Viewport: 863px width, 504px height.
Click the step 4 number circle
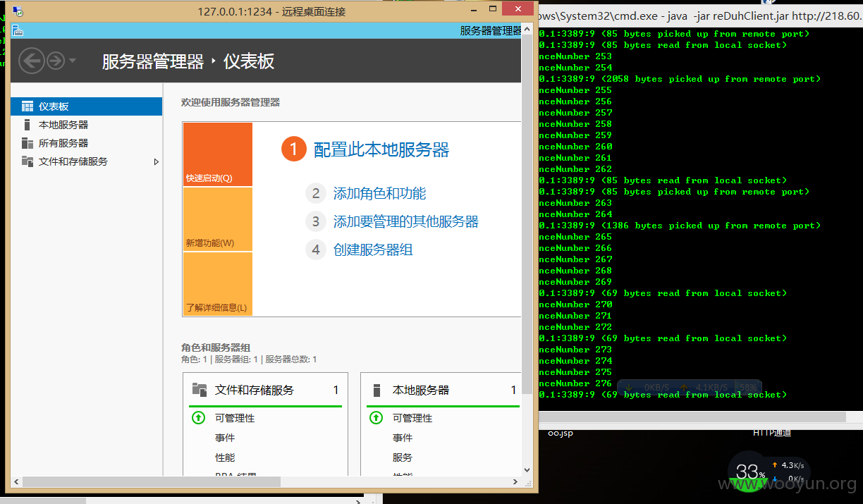tap(316, 250)
